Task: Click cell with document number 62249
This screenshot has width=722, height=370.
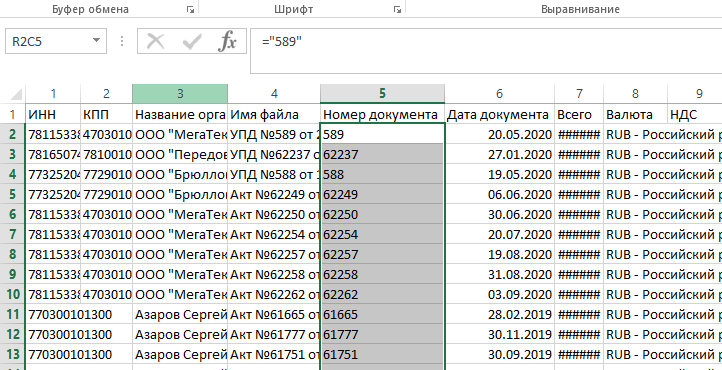Action: [382, 194]
